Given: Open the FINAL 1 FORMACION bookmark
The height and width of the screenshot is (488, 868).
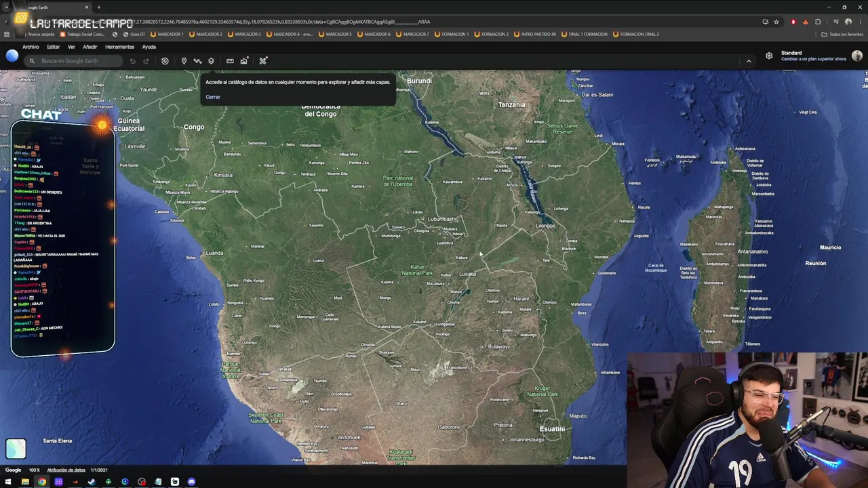Looking at the screenshot, I should [584, 34].
